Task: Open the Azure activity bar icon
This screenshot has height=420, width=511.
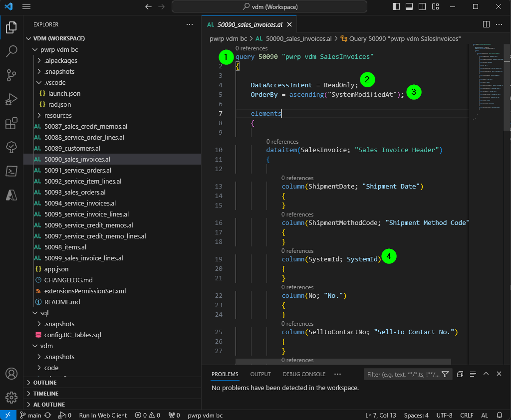Action: click(x=11, y=195)
